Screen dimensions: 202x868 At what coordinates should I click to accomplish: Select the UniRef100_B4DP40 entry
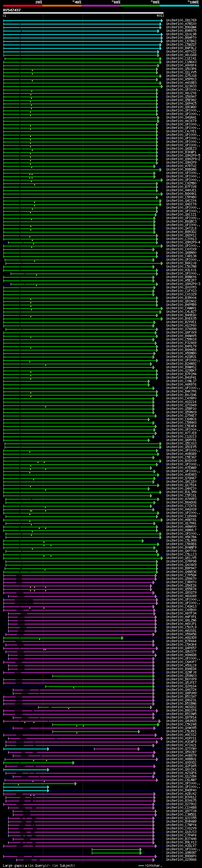(181, 790)
